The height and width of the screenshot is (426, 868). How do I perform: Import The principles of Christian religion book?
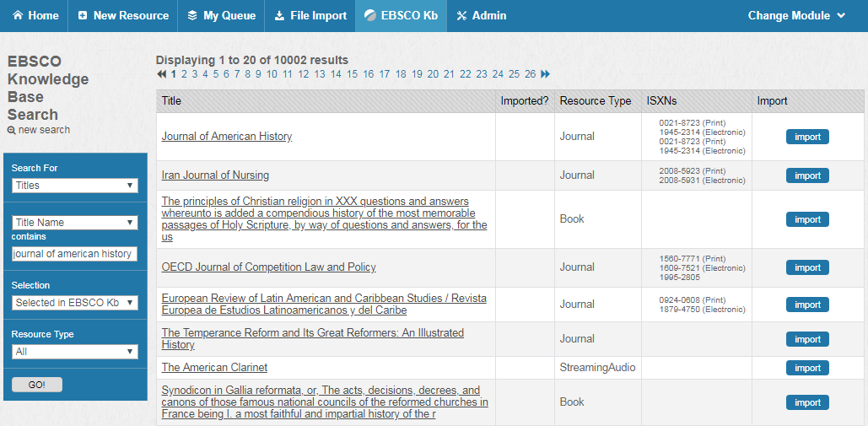[807, 219]
